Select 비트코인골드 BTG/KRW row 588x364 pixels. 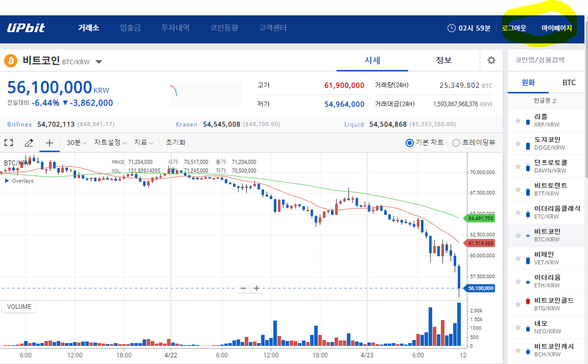[x=546, y=304]
